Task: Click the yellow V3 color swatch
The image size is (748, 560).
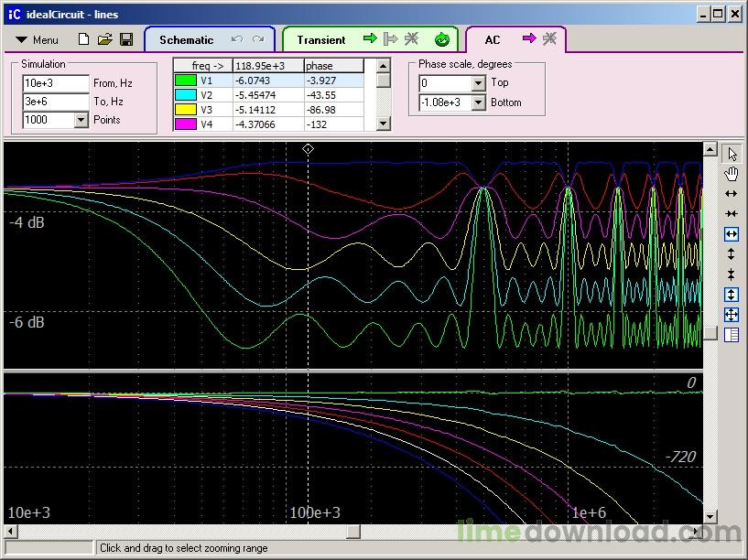Action: point(186,110)
